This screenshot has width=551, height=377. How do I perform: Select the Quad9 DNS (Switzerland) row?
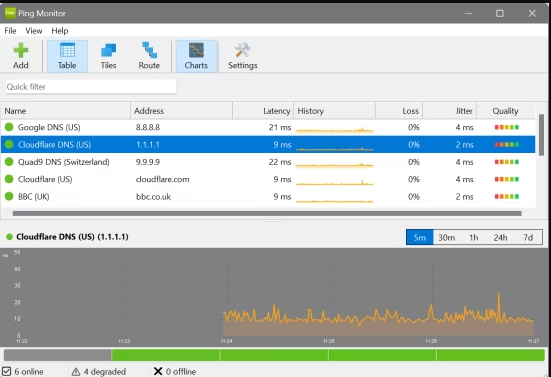268,162
